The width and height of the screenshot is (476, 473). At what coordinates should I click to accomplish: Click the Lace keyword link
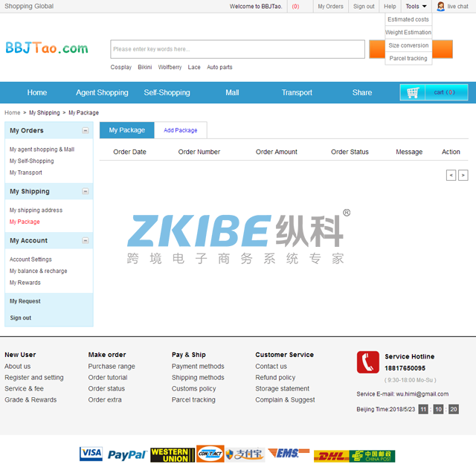(194, 67)
